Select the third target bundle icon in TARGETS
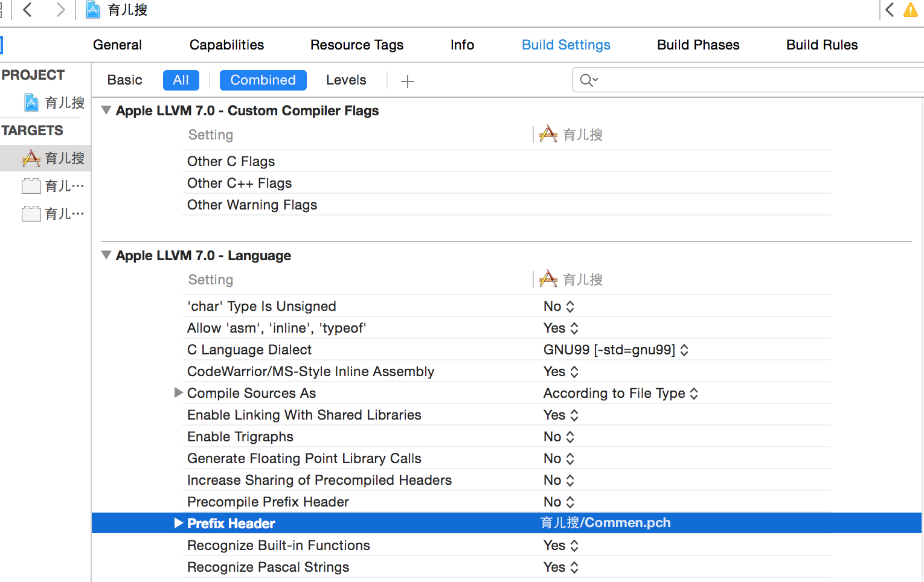924x582 pixels. point(31,214)
